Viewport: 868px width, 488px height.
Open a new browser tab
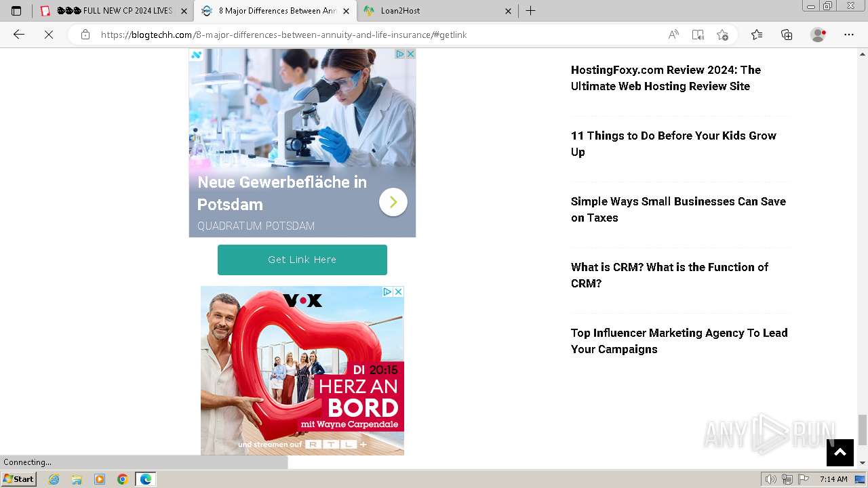(531, 11)
